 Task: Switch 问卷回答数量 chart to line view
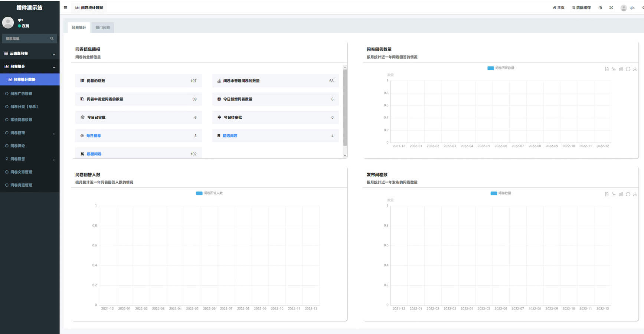coord(614,69)
